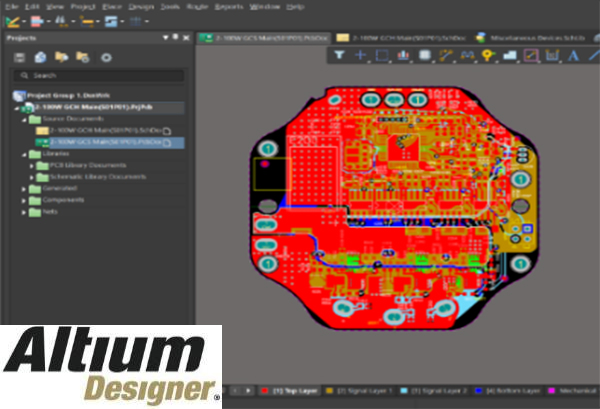The image size is (600, 409).
Task: Click the place component chip icon
Action: 424,55
